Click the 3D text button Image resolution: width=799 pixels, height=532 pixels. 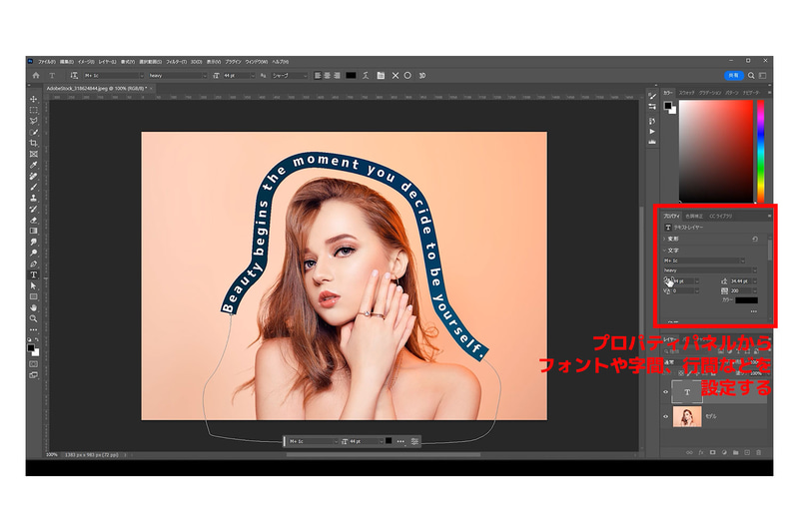coord(421,75)
